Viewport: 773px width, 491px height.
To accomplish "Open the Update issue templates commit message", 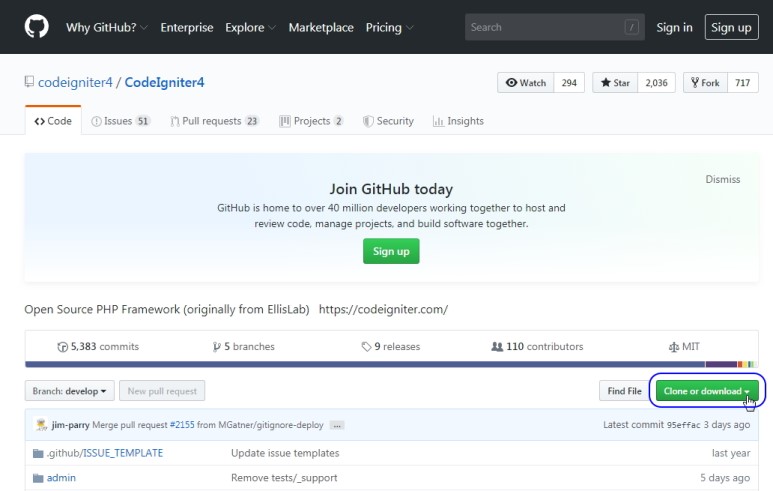I will point(285,453).
